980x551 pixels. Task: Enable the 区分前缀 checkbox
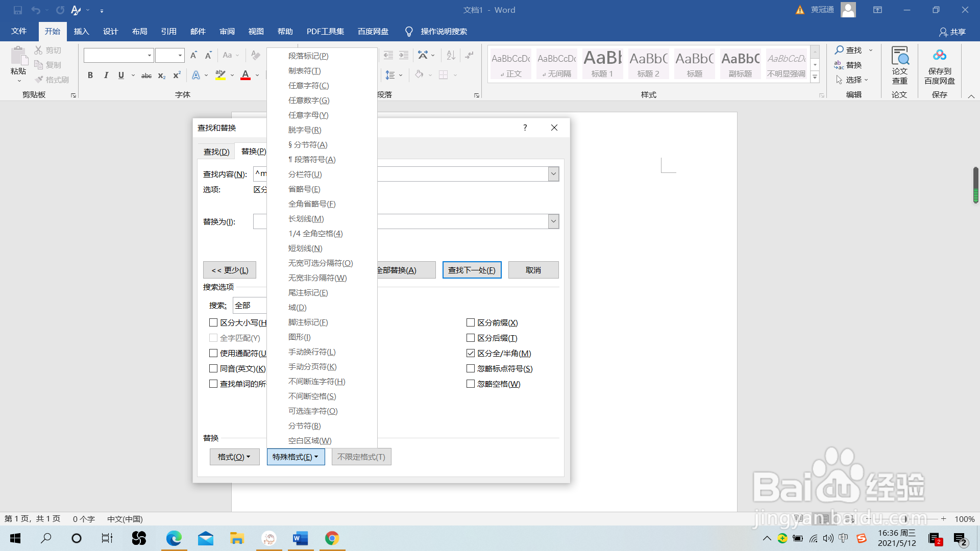471,323
